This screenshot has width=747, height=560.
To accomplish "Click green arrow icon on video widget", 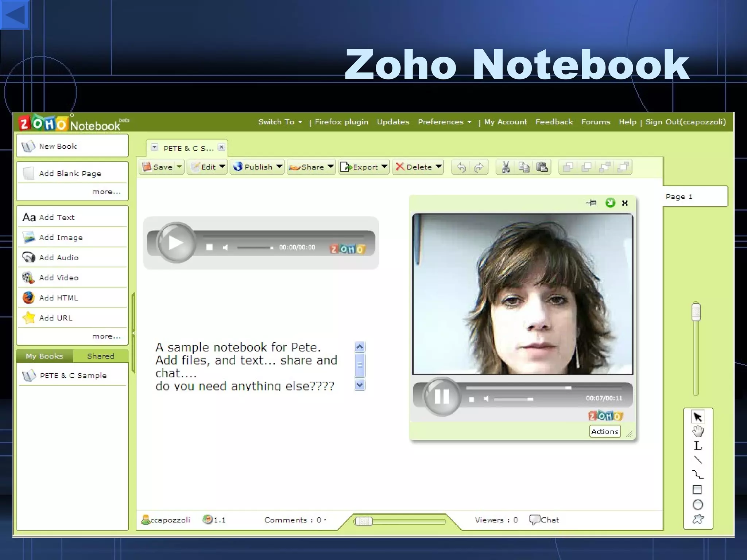I will 610,203.
